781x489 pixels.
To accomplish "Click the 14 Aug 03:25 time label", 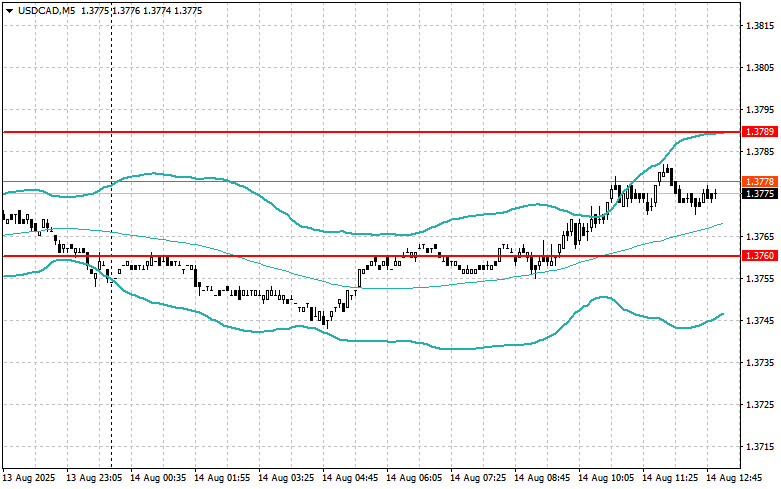I will click(286, 478).
